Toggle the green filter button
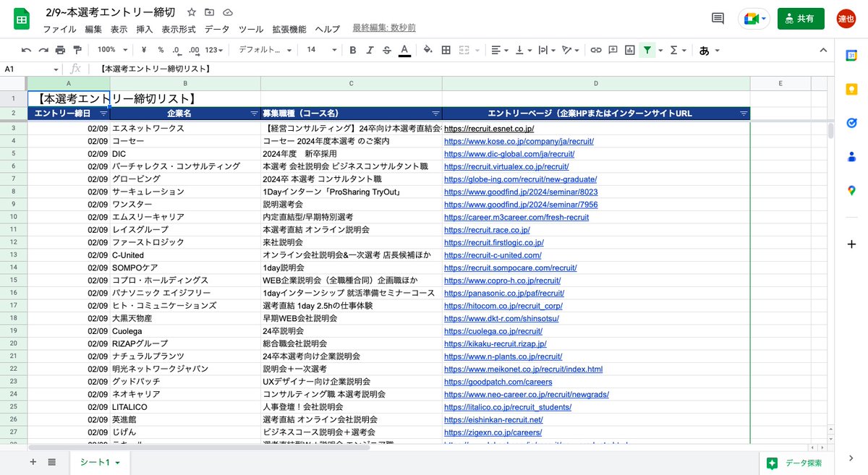The height and width of the screenshot is (475, 868). click(647, 50)
